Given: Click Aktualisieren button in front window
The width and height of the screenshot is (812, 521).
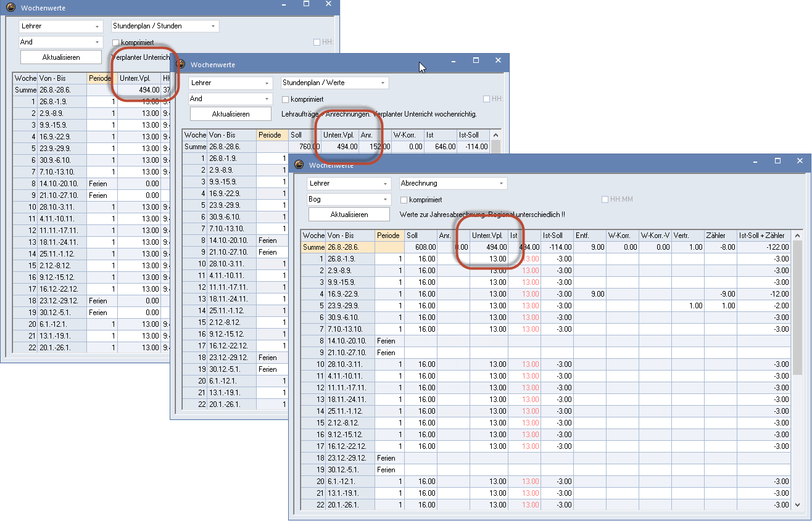Looking at the screenshot, I should point(349,215).
